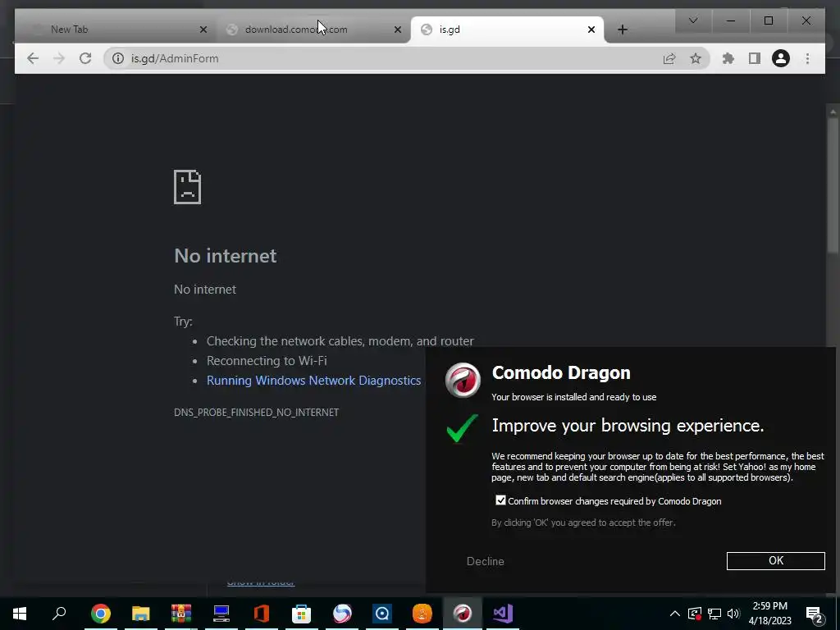Click Comodo Dragon taskbar icon
This screenshot has height=630, width=840.
pyautogui.click(x=463, y=614)
